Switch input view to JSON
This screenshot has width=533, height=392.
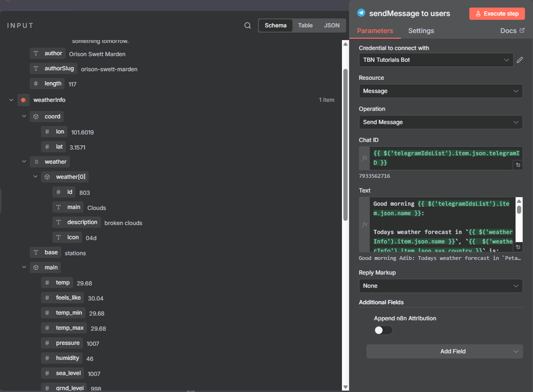click(332, 25)
